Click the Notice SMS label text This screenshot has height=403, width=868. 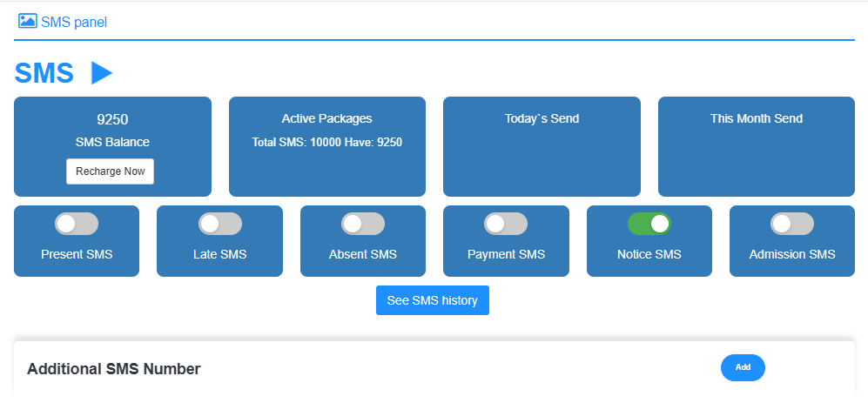click(x=649, y=255)
